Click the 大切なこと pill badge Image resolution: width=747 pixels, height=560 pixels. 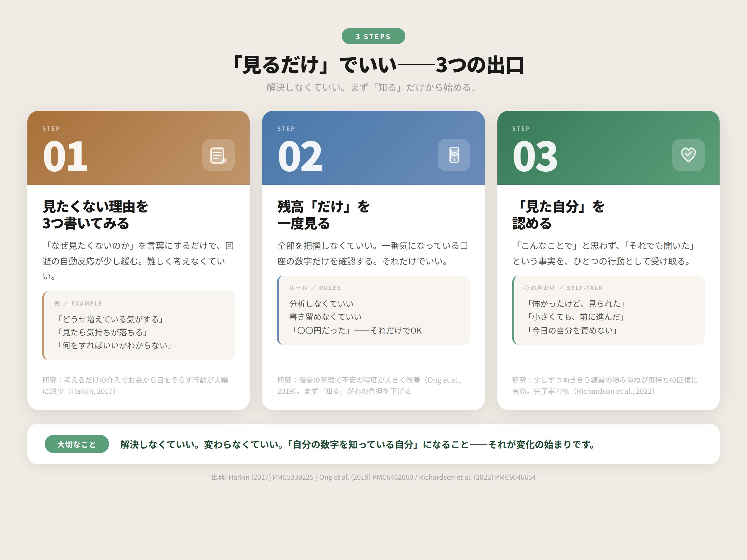click(76, 444)
